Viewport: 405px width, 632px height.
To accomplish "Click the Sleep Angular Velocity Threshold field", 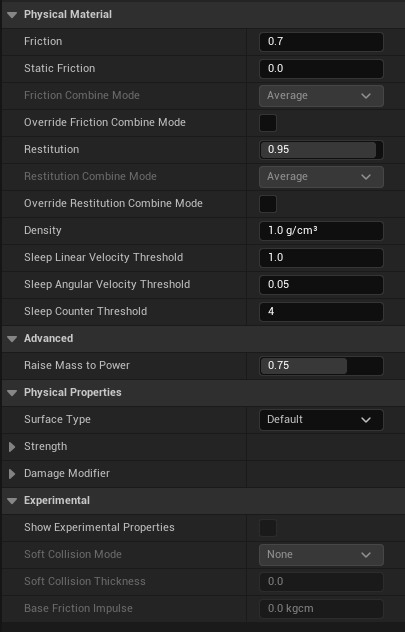I will (321, 285).
